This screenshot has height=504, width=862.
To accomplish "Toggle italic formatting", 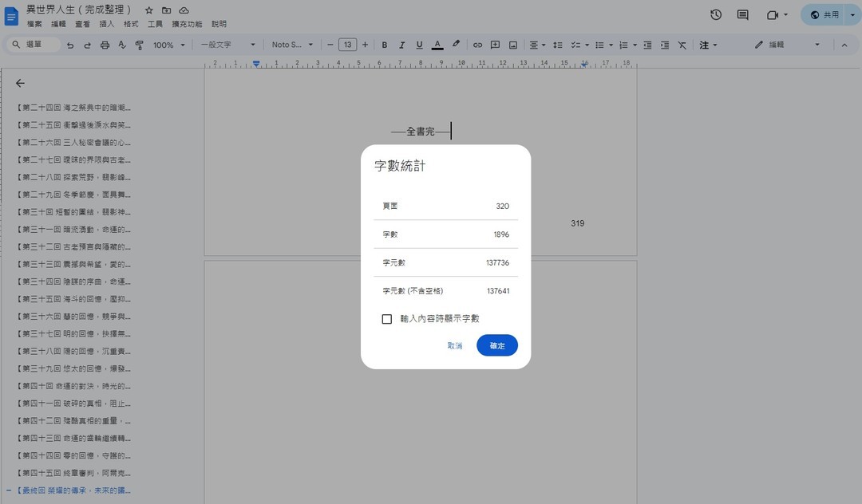I will point(401,45).
